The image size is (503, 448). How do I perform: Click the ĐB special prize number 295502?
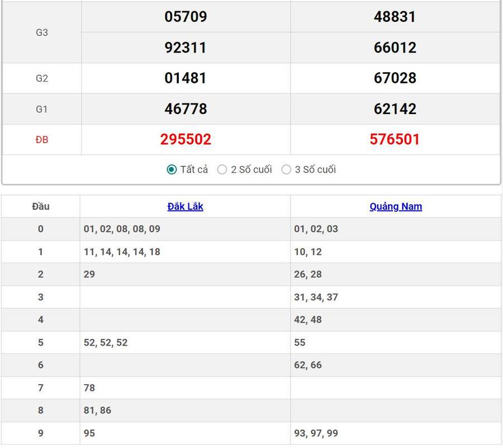tap(186, 139)
